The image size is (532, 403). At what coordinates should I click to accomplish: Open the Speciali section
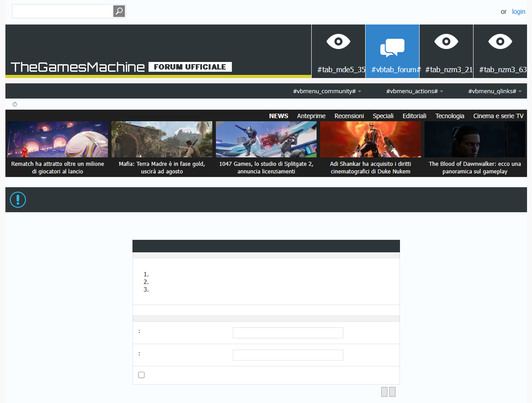[383, 116]
